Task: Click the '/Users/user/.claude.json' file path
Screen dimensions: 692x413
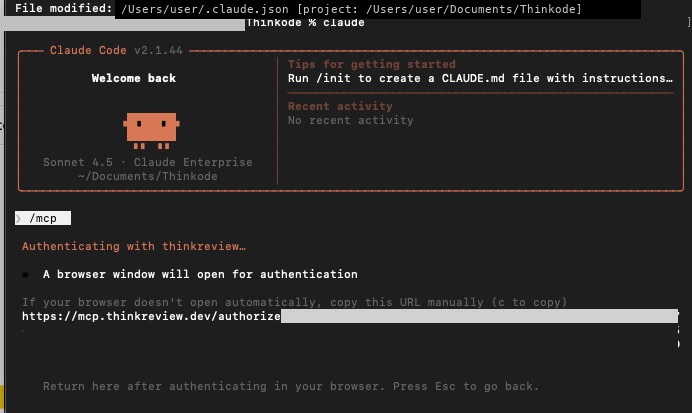Action: [205, 9]
